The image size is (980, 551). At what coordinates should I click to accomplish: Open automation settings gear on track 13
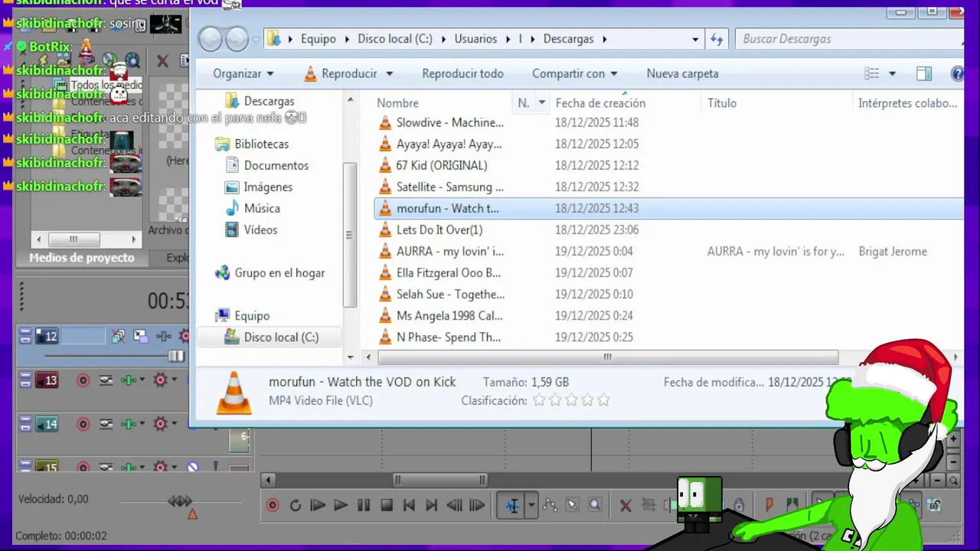pos(160,380)
